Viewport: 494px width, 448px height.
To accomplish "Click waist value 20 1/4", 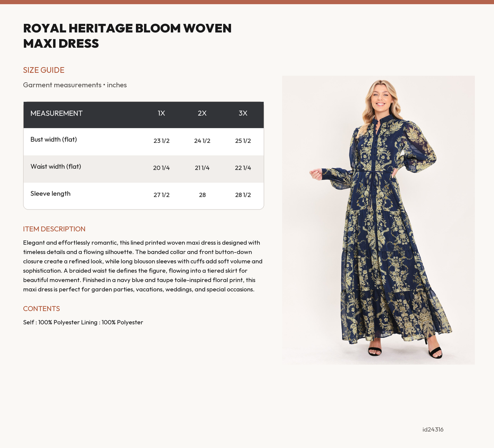I will 161,168.
